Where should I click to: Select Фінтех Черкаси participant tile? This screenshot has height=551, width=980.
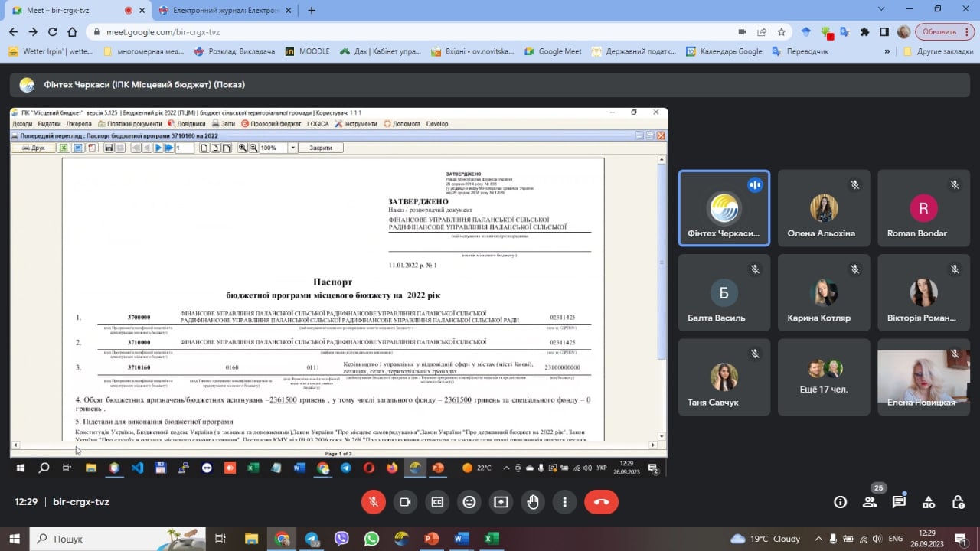coord(724,208)
